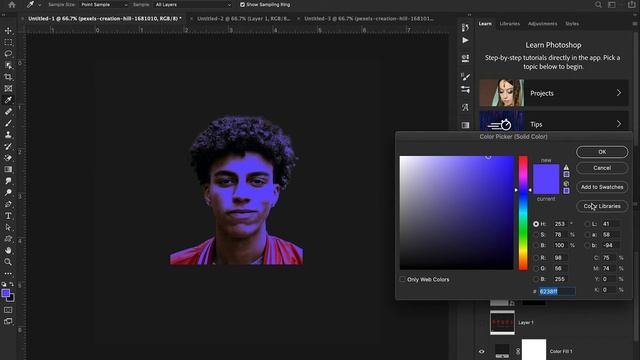This screenshot has width=640, height=360.
Task: Click the foreground color swatch
Action: [x=6, y=293]
